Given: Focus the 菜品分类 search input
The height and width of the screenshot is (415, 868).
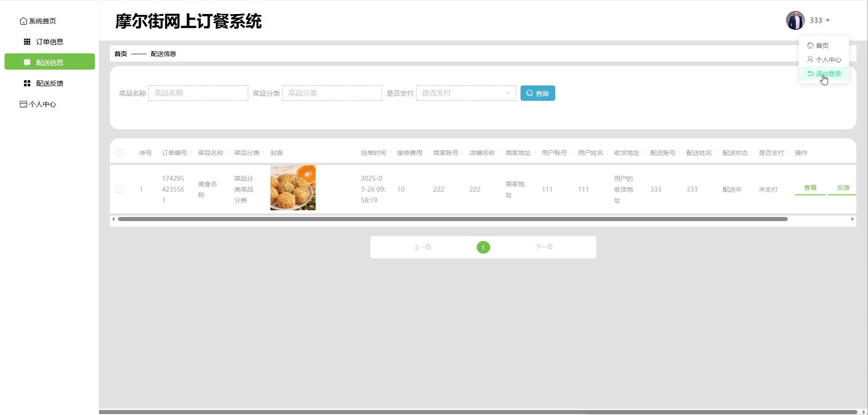Looking at the screenshot, I should pyautogui.click(x=332, y=93).
